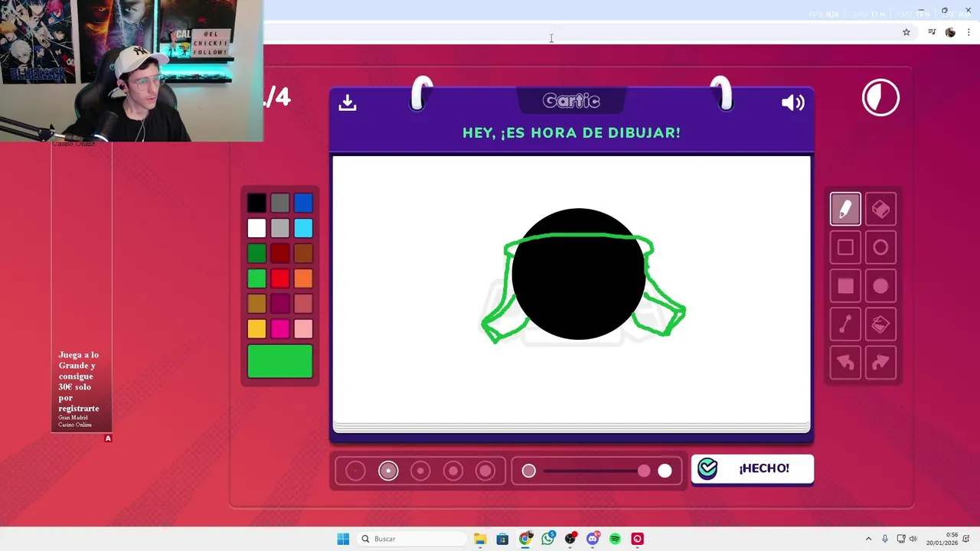This screenshot has height=551, width=980.
Task: Open WhatsApp from the taskbar
Action: tap(547, 539)
